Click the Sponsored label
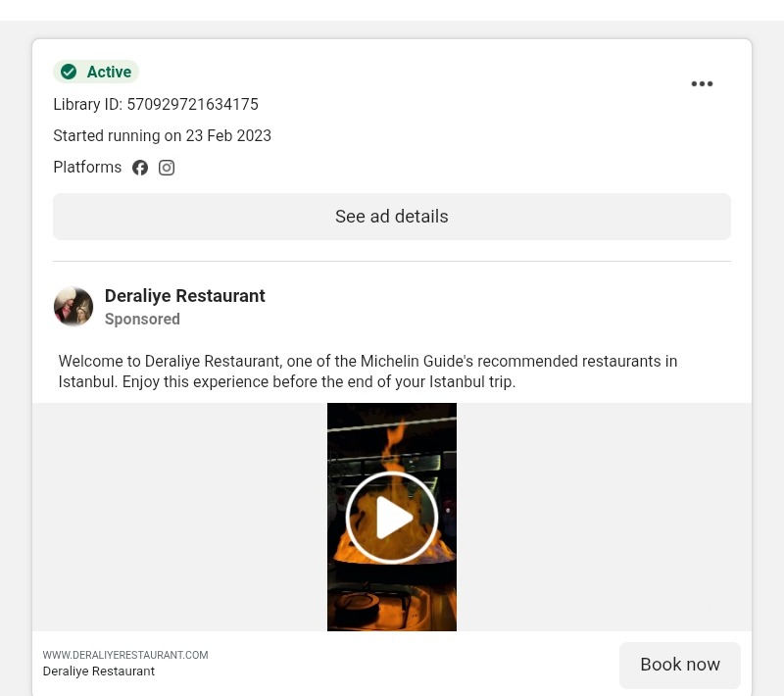This screenshot has height=696, width=784. [142, 320]
